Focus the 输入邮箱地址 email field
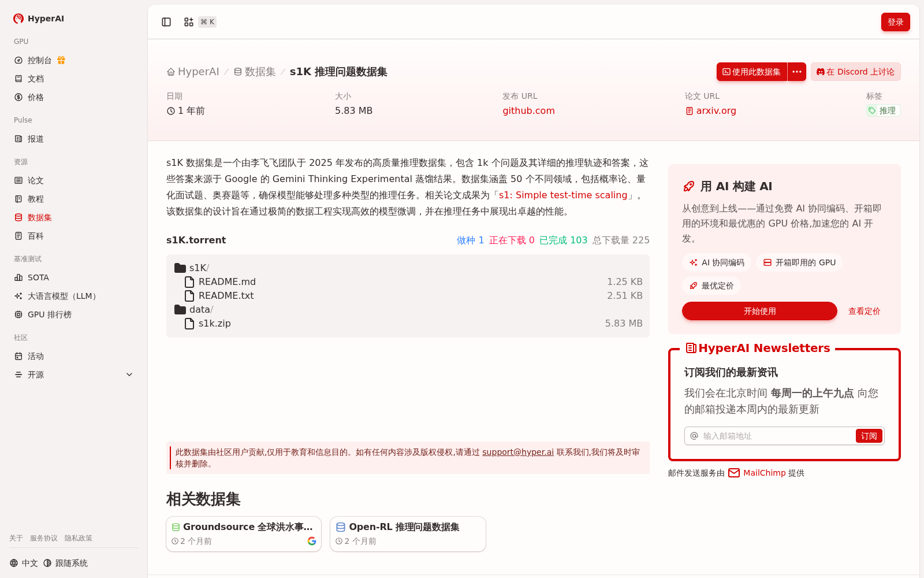Screen dimensions: 924x578 [x=777, y=436]
